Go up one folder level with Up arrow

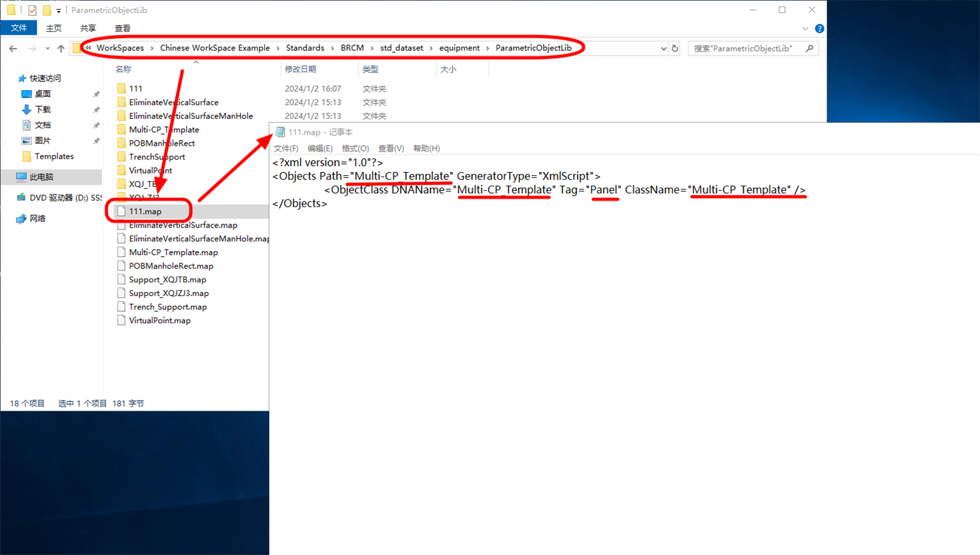click(x=61, y=48)
